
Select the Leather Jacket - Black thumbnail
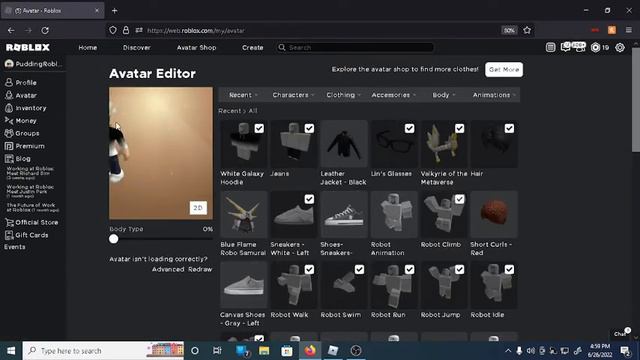pos(344,144)
